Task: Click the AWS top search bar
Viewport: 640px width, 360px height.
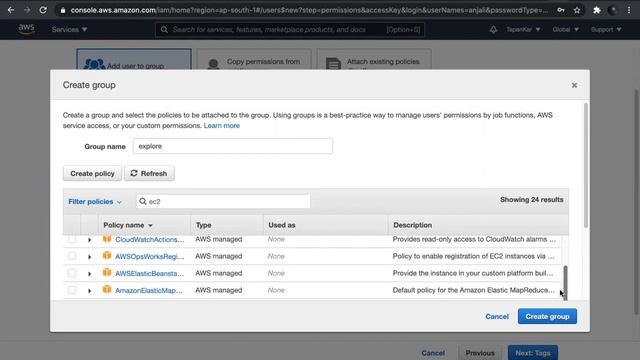Action: [x=290, y=29]
